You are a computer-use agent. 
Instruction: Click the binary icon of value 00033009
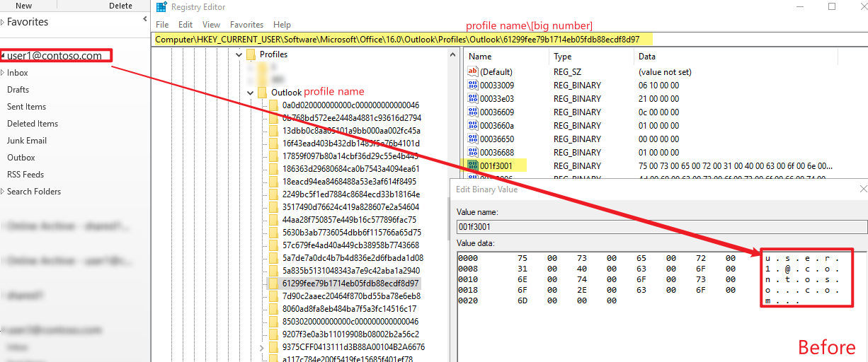(473, 85)
